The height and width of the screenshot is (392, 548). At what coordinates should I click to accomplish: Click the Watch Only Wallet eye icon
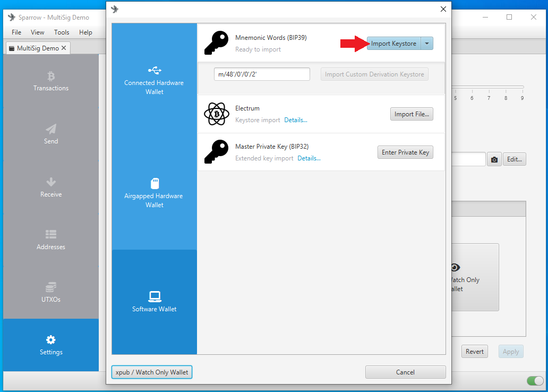[455, 268]
